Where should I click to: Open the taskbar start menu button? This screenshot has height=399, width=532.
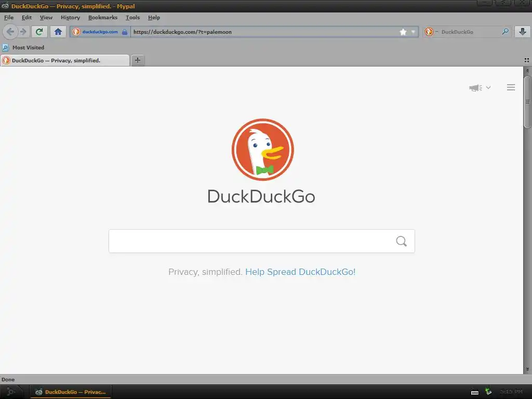point(11,392)
